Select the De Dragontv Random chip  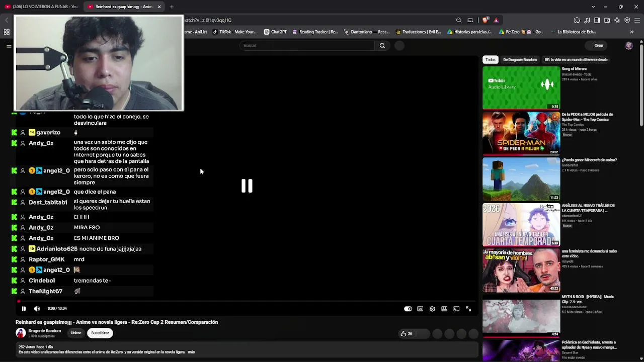[x=520, y=60]
